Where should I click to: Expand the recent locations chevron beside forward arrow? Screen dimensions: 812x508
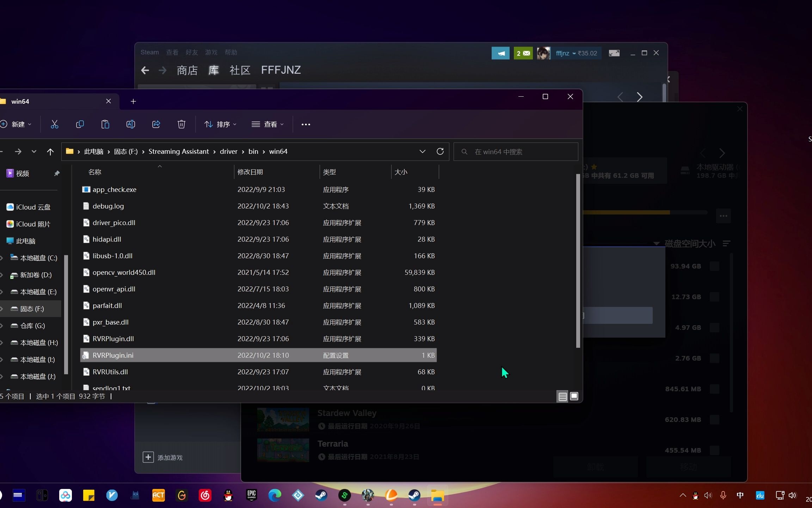coord(34,152)
